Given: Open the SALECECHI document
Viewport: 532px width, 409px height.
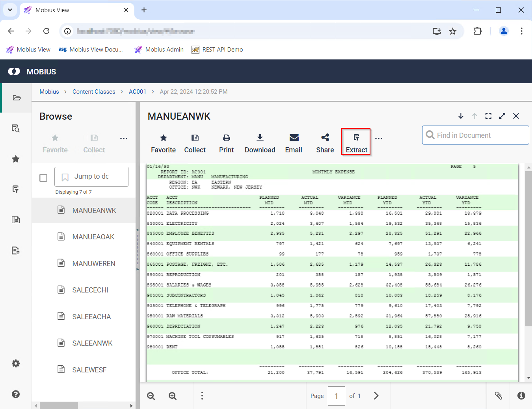Looking at the screenshot, I should 90,290.
